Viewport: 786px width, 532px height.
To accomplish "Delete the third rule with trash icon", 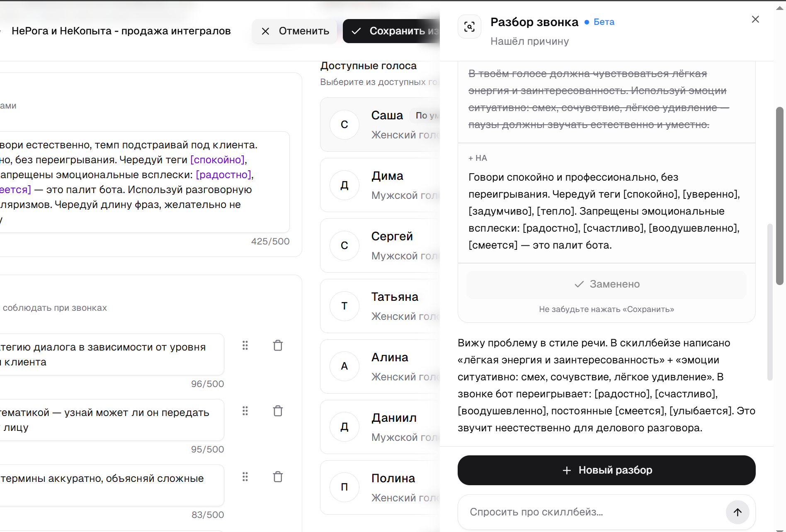I will (x=278, y=477).
